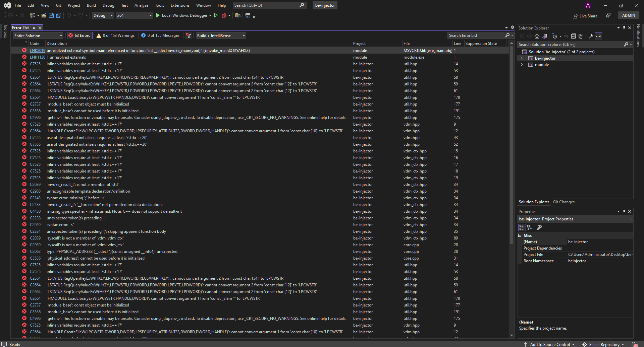This screenshot has height=347, width=644.
Task: Toggle auto-hide pin on Error List tab
Action: pos(34,28)
